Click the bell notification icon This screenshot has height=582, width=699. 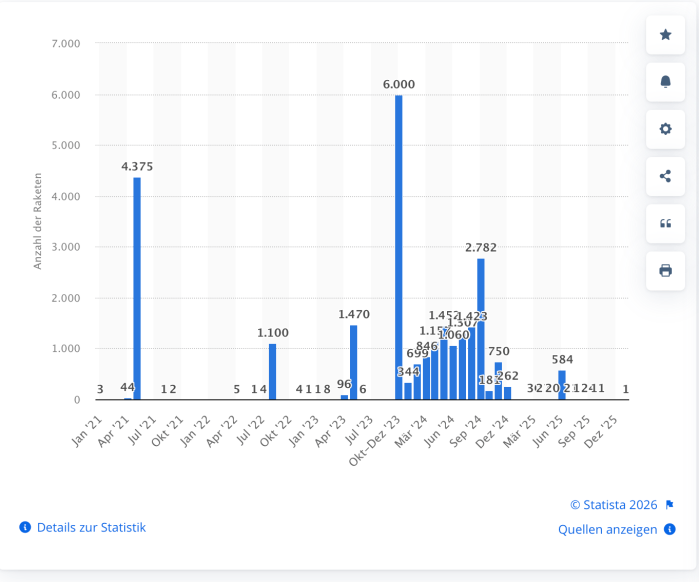[665, 82]
